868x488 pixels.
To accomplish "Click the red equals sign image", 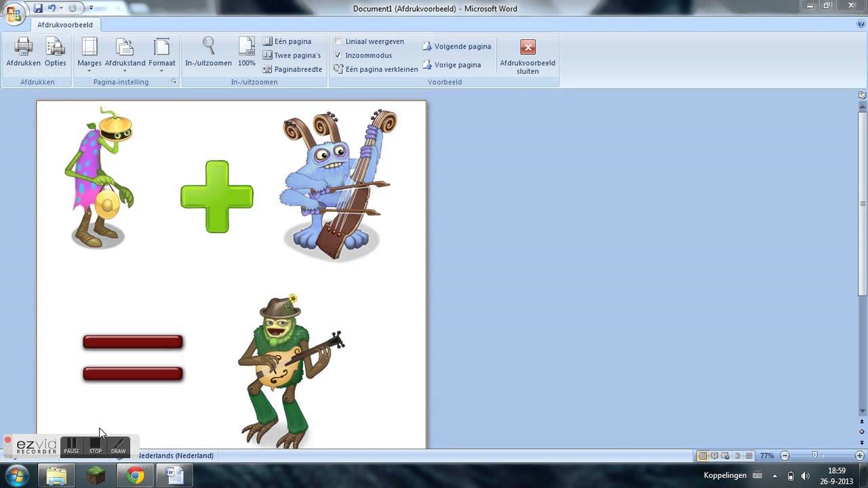I will (x=133, y=358).
